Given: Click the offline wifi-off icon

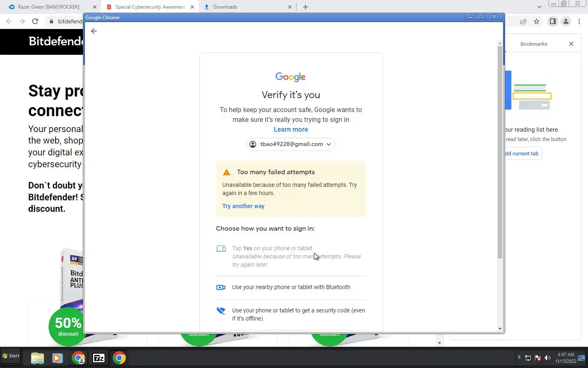Looking at the screenshot, I should tap(221, 311).
